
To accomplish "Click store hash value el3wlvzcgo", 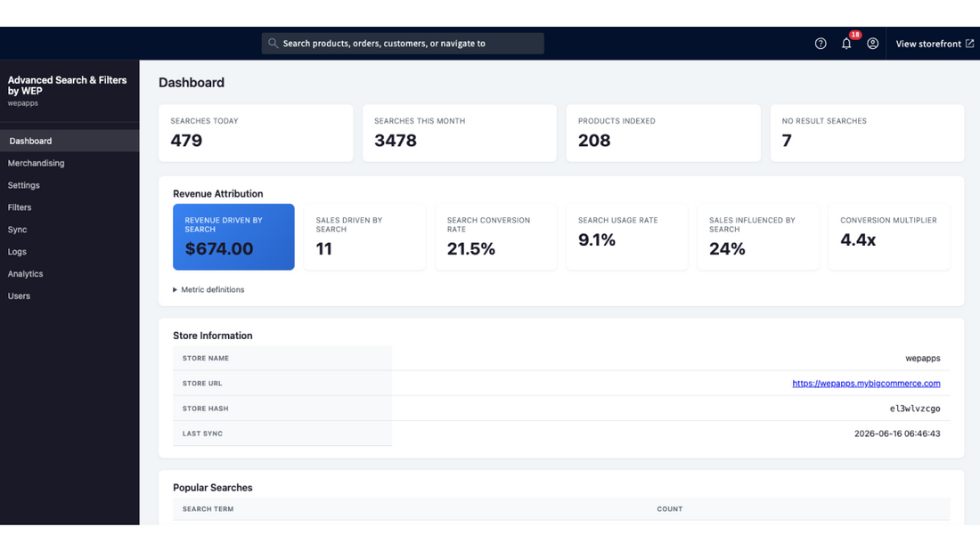I will pos(915,409).
